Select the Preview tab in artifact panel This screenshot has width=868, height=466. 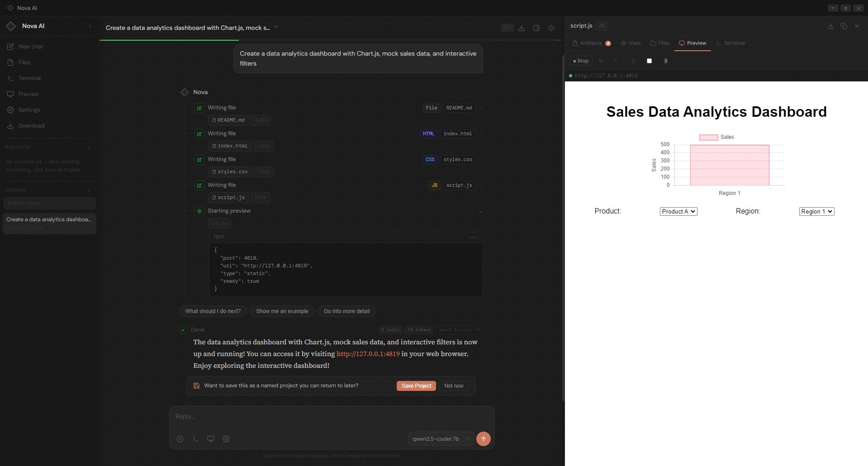693,43
